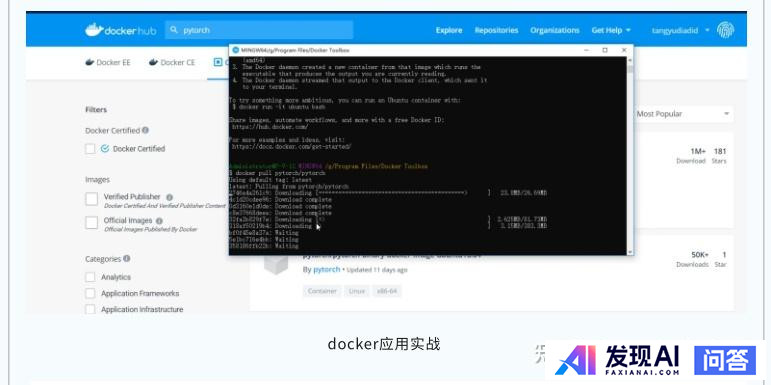Click the 181 Stars count
This screenshot has width=771, height=385.
coord(719,151)
